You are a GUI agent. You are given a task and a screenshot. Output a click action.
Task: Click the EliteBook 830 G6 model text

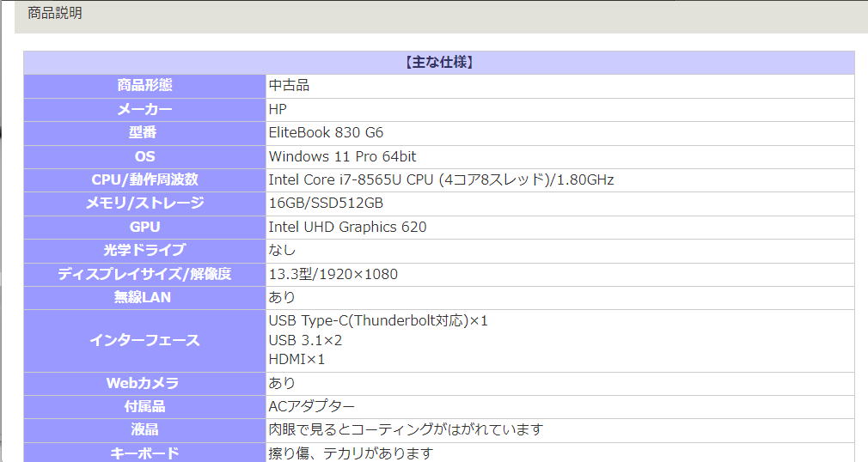[x=326, y=133]
